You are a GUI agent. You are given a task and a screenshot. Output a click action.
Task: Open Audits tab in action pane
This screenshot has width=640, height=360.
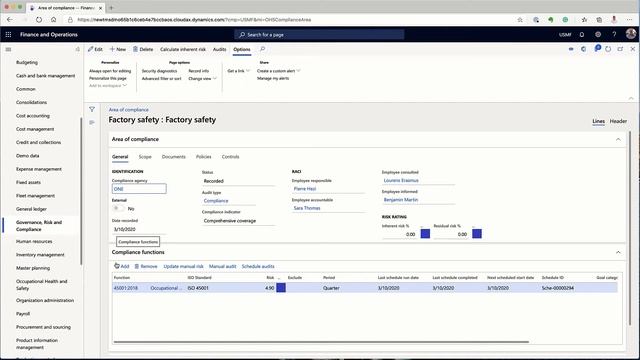[x=220, y=49]
